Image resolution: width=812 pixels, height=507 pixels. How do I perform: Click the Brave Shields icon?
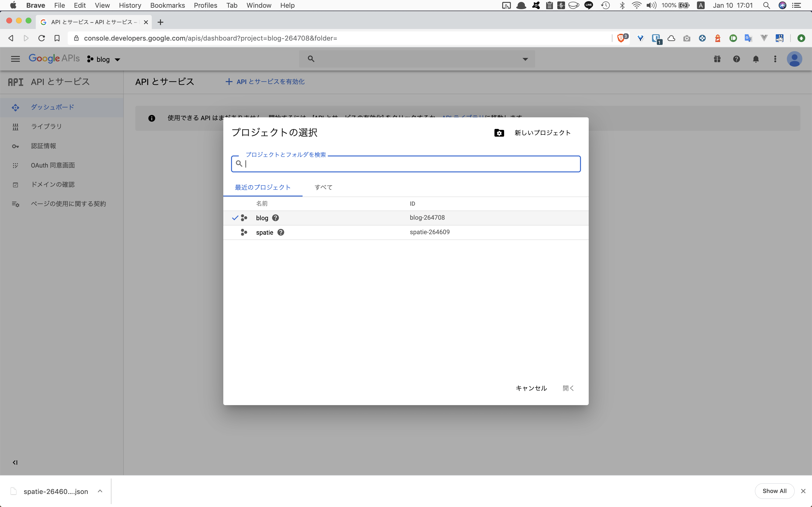click(x=621, y=38)
